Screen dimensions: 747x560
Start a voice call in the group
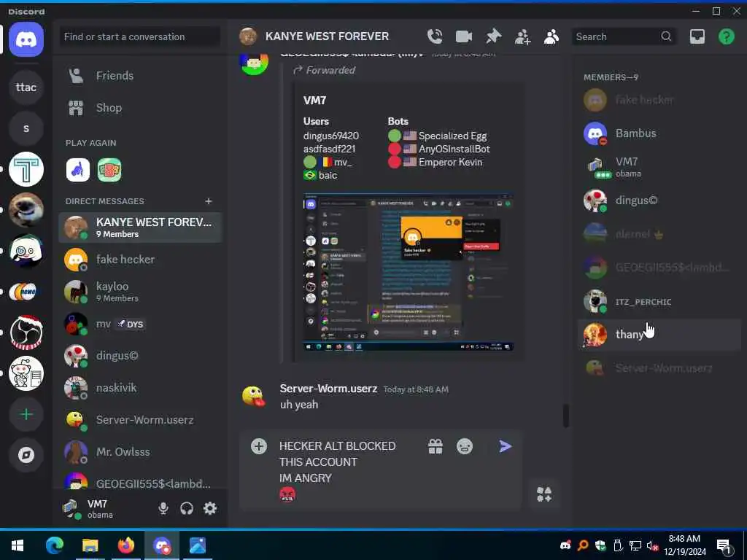tap(435, 36)
